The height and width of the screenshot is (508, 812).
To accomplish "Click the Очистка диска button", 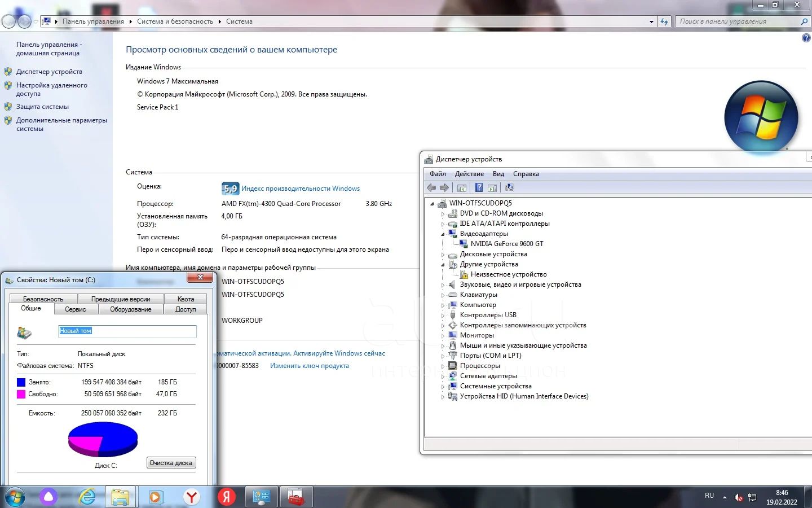I will 171,463.
